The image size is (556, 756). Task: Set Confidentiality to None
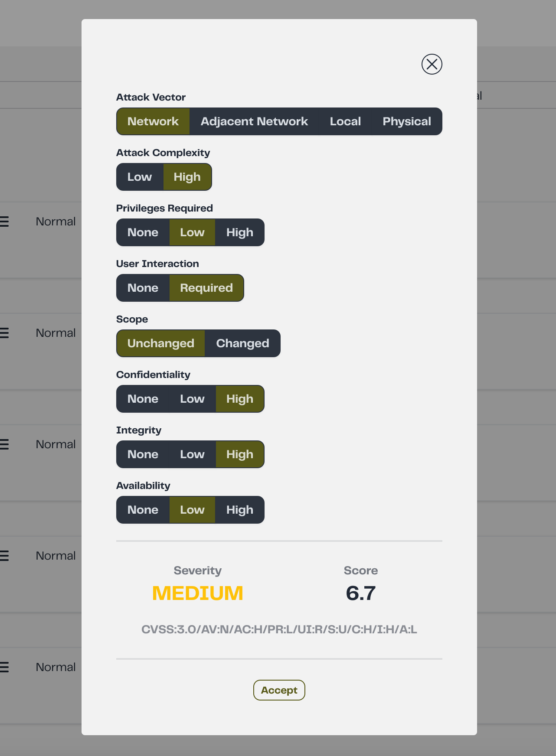tap(143, 399)
